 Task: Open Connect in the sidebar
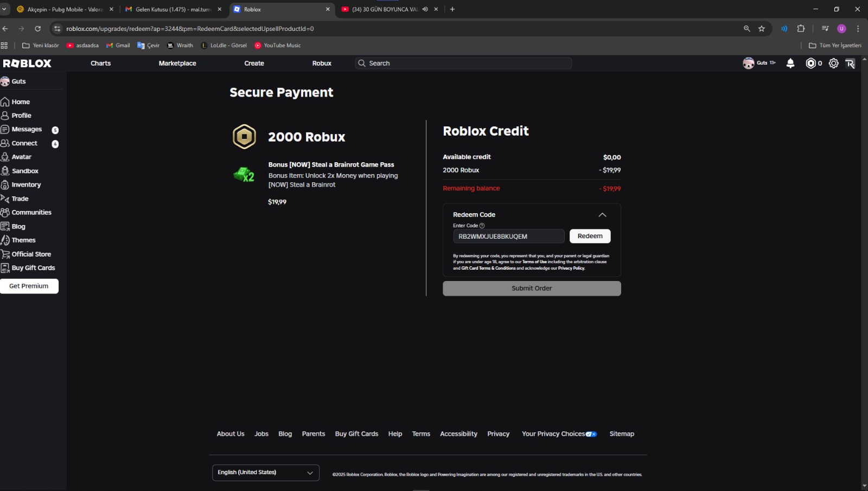(20, 143)
